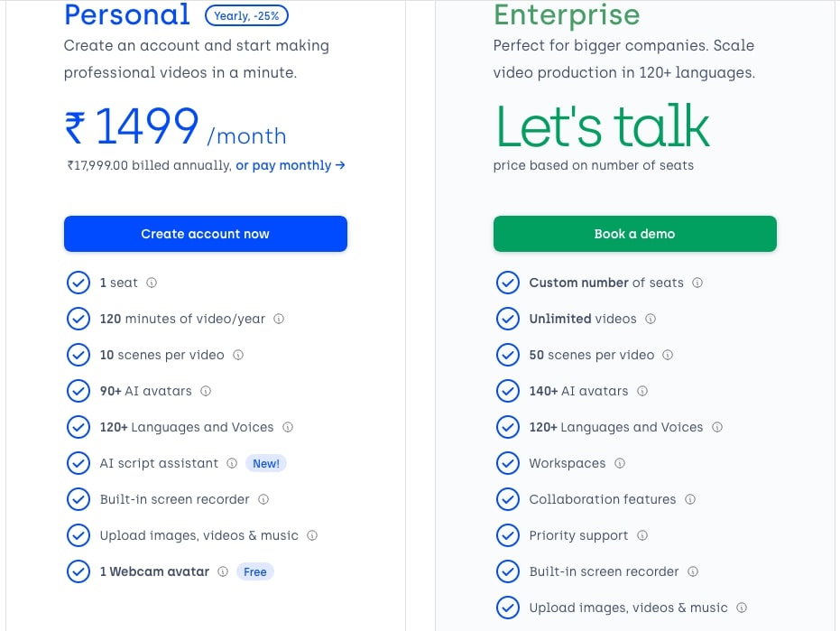Click checkmark icon next to Custom number of seats
The height and width of the screenshot is (631, 840).
[x=508, y=283]
